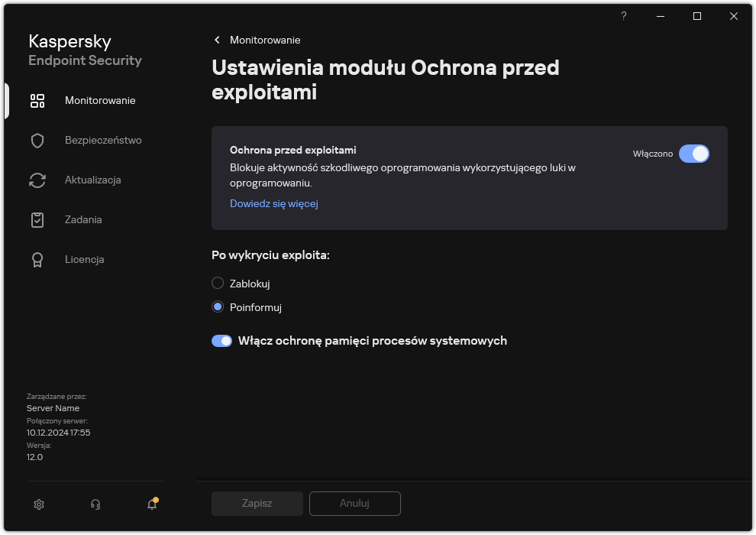View Licencja via the key icon
756x535 pixels.
click(x=37, y=259)
